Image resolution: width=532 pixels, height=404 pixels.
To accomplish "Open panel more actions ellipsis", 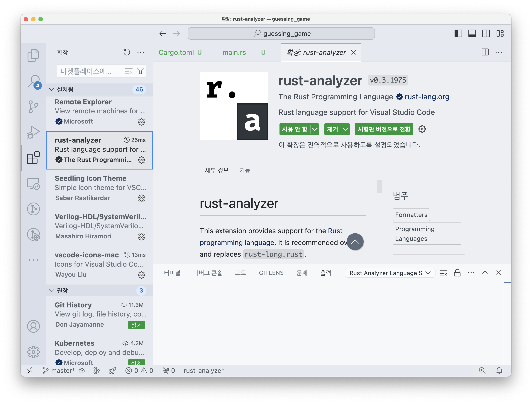I will [471, 273].
